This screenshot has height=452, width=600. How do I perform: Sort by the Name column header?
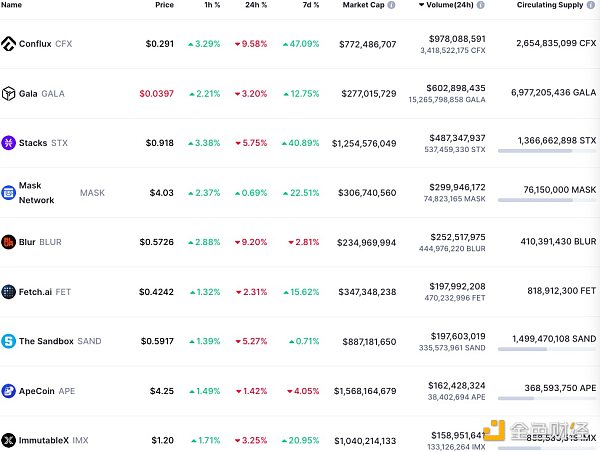[12, 6]
